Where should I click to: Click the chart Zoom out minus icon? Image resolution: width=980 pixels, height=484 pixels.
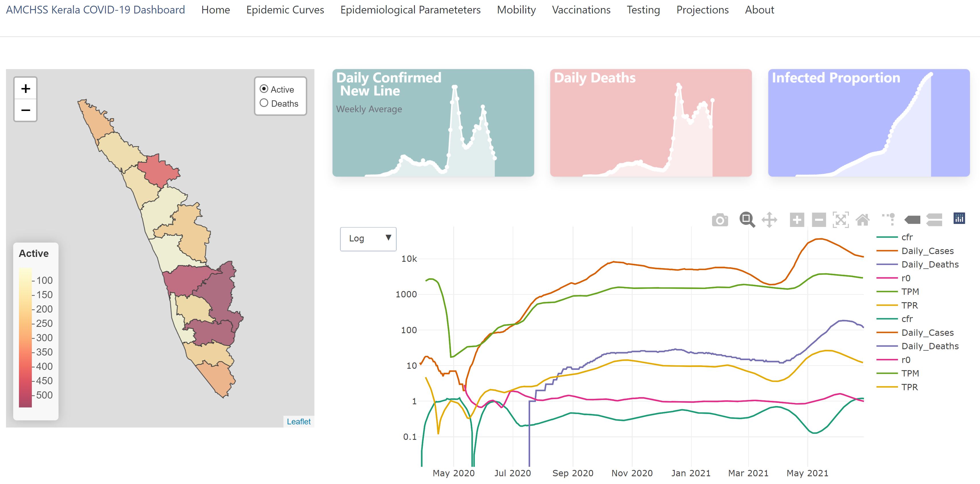(819, 220)
